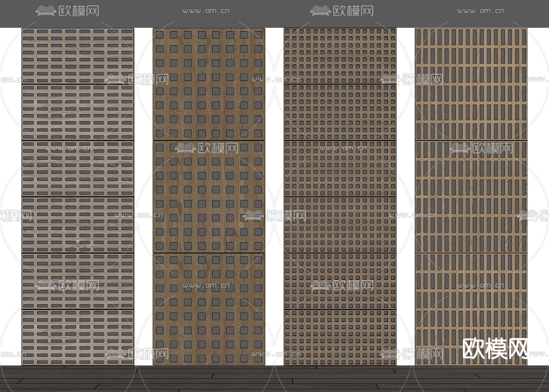Viewport: 549px width, 392px height.
Task: Select the dark panel with large square holes
Action: point(209,197)
